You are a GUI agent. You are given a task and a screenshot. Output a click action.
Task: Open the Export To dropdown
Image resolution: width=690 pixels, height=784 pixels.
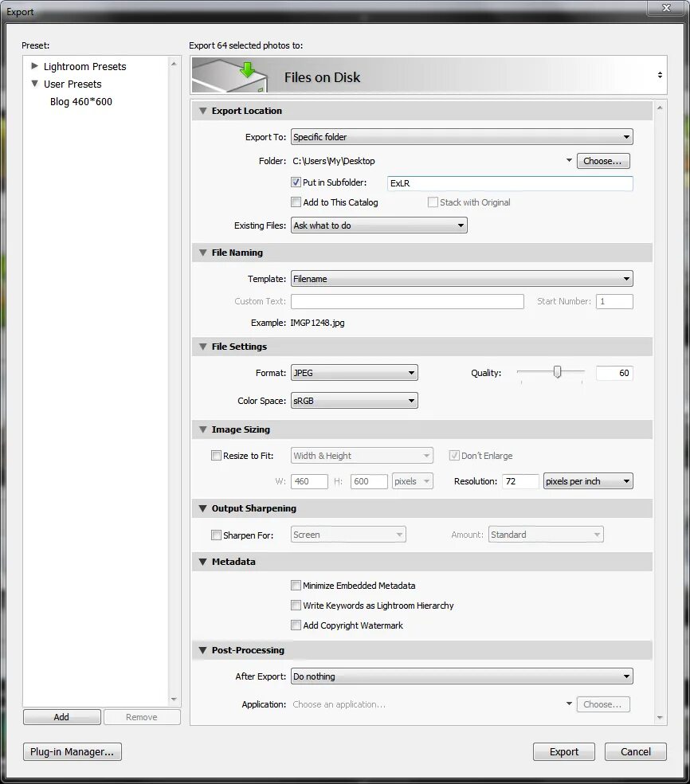[461, 137]
